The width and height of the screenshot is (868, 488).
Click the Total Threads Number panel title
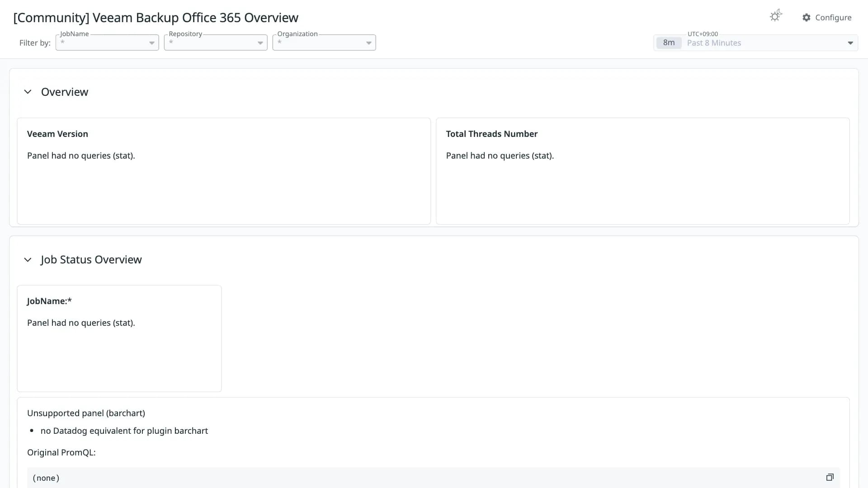pos(491,134)
